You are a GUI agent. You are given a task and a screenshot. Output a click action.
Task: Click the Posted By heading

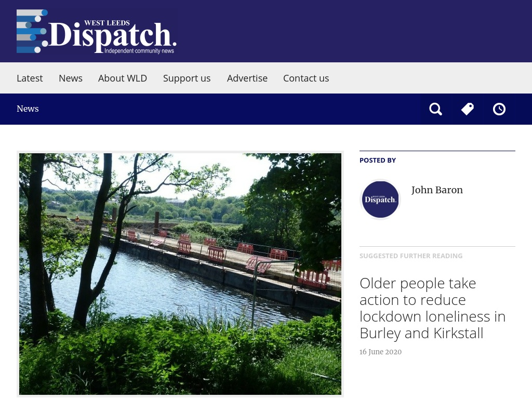[x=378, y=161]
